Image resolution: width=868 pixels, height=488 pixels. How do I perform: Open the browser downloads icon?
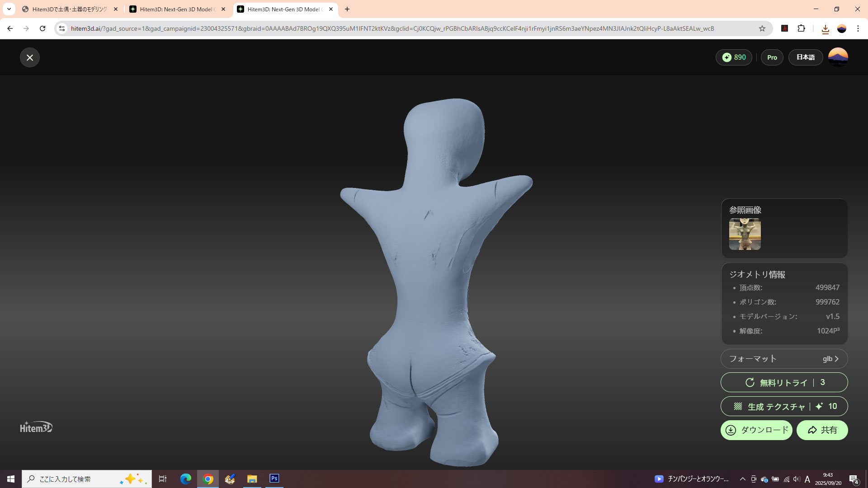(x=825, y=29)
